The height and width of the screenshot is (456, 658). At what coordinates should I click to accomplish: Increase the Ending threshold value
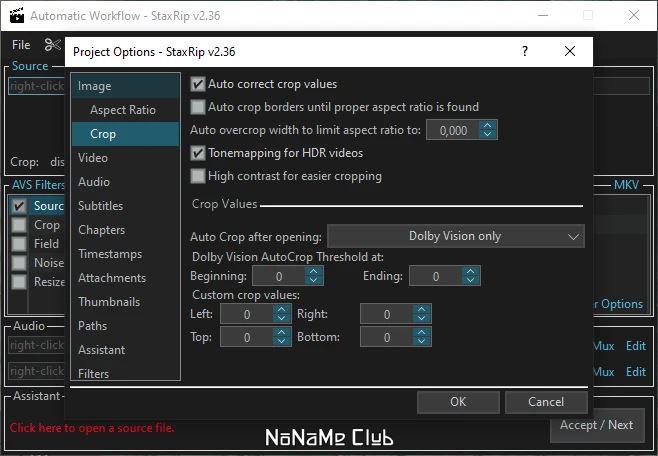470,271
